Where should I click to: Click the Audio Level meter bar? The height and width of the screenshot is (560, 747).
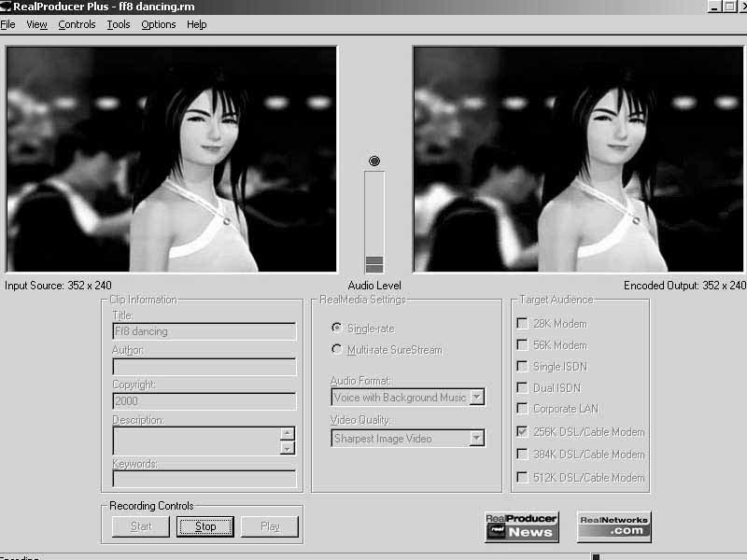(374, 222)
